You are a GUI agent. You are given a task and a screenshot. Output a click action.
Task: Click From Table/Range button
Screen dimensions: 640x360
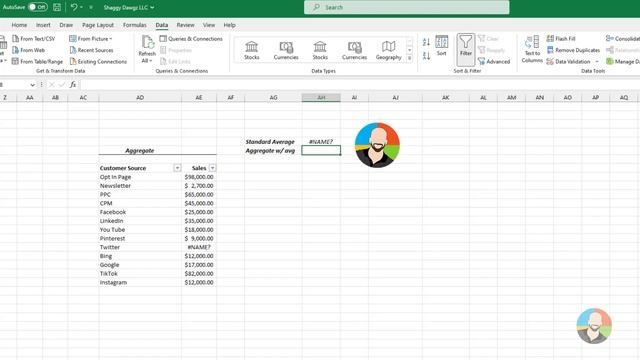pos(38,62)
